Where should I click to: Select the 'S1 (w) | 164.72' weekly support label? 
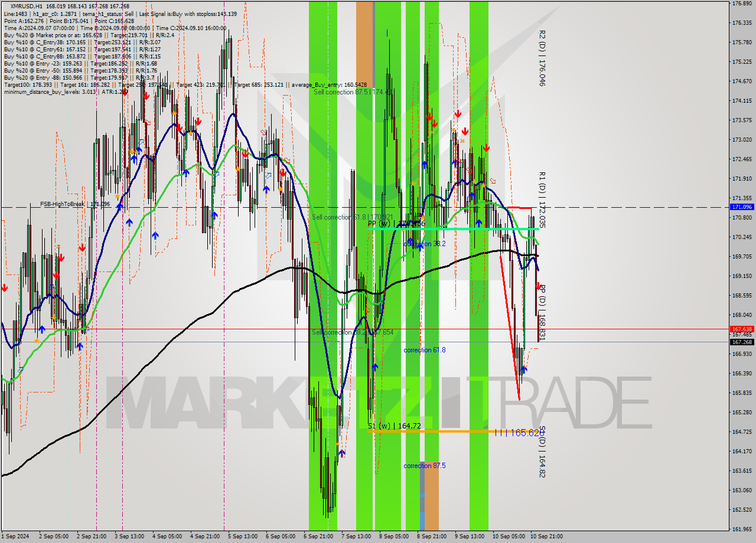(395, 426)
